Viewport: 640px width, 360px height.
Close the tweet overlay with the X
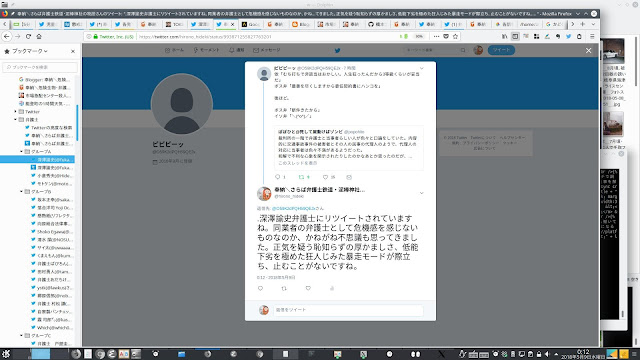click(588, 51)
